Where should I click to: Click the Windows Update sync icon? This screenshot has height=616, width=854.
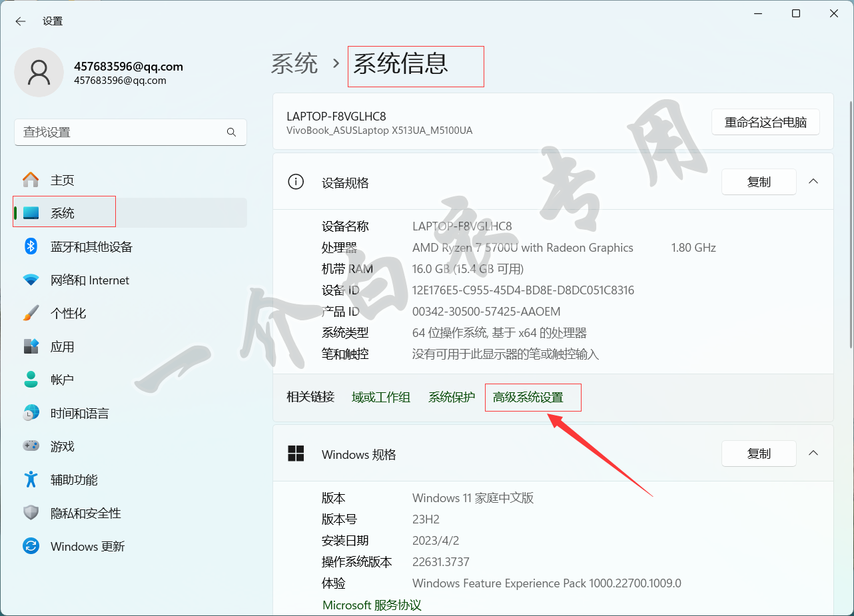31,546
